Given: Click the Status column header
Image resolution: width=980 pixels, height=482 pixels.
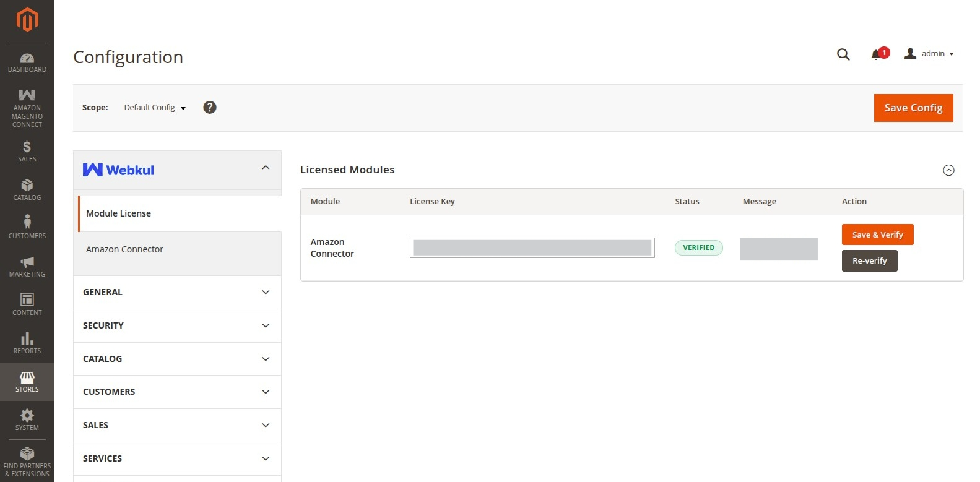Looking at the screenshot, I should point(687,202).
